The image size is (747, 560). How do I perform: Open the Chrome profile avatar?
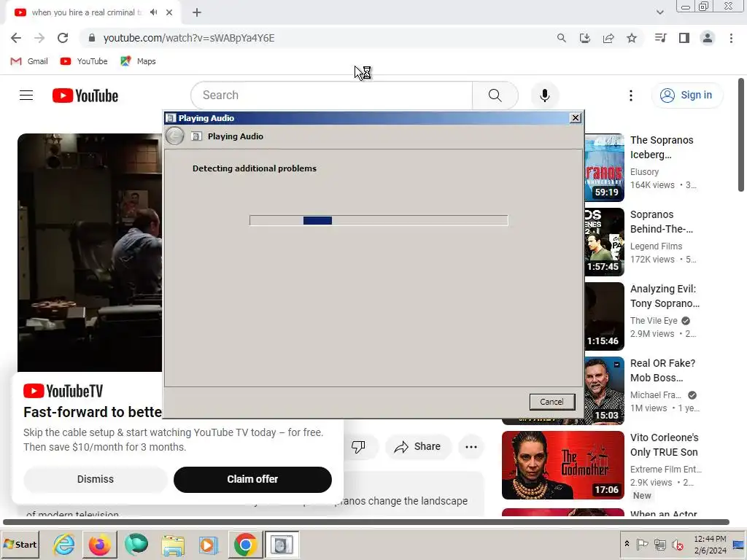708,38
